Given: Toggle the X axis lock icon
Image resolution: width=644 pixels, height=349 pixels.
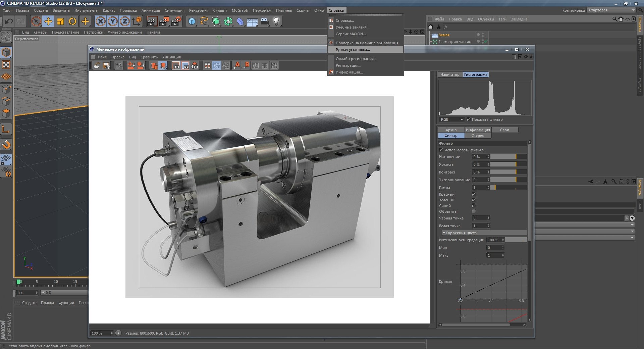Looking at the screenshot, I should pyautogui.click(x=100, y=21).
